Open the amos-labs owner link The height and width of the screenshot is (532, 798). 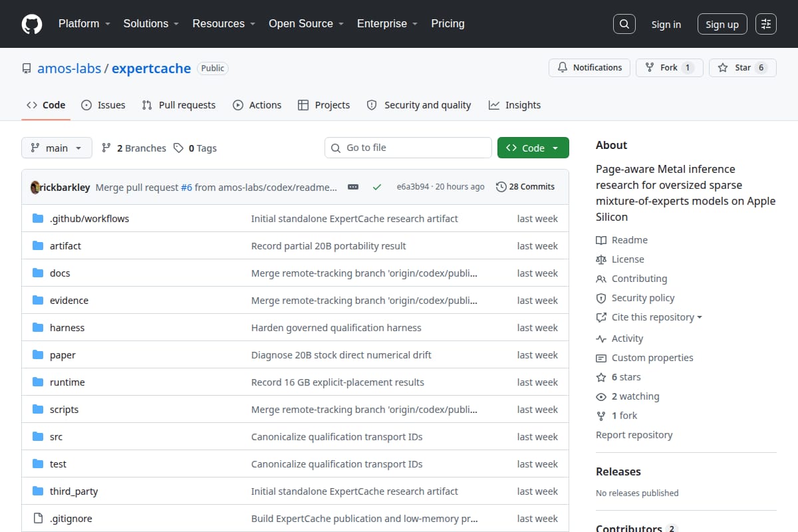click(x=69, y=68)
